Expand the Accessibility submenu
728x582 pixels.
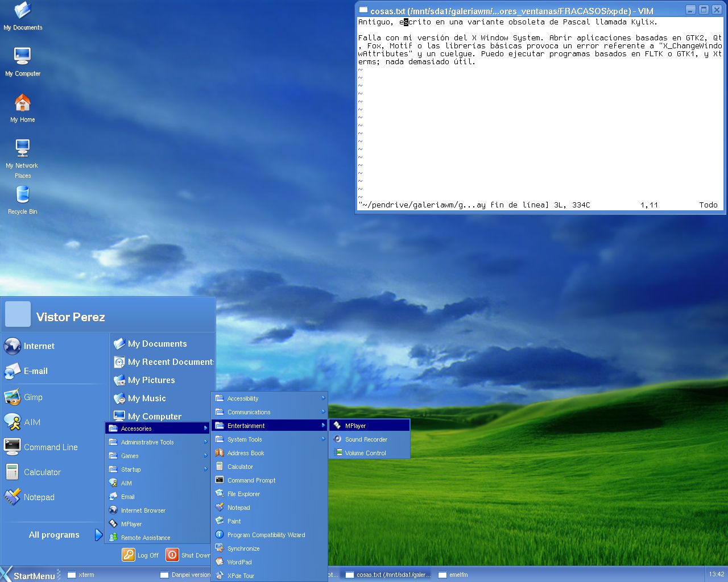(x=270, y=398)
